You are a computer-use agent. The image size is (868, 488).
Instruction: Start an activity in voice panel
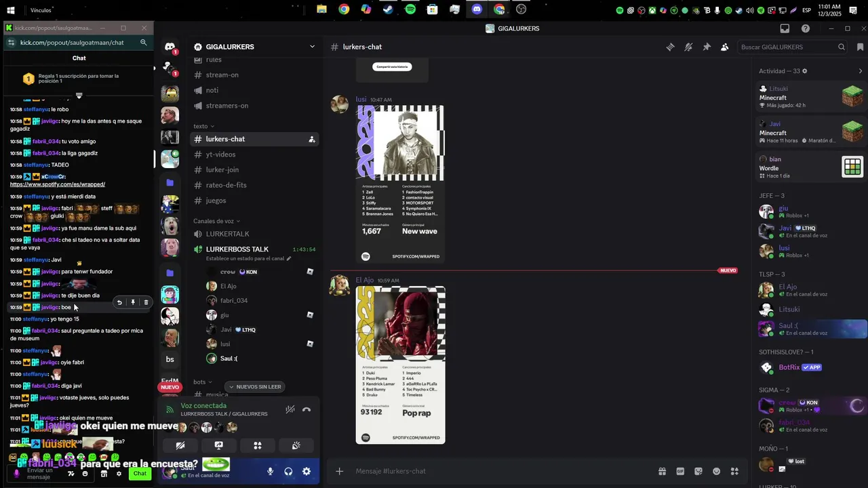258,445
